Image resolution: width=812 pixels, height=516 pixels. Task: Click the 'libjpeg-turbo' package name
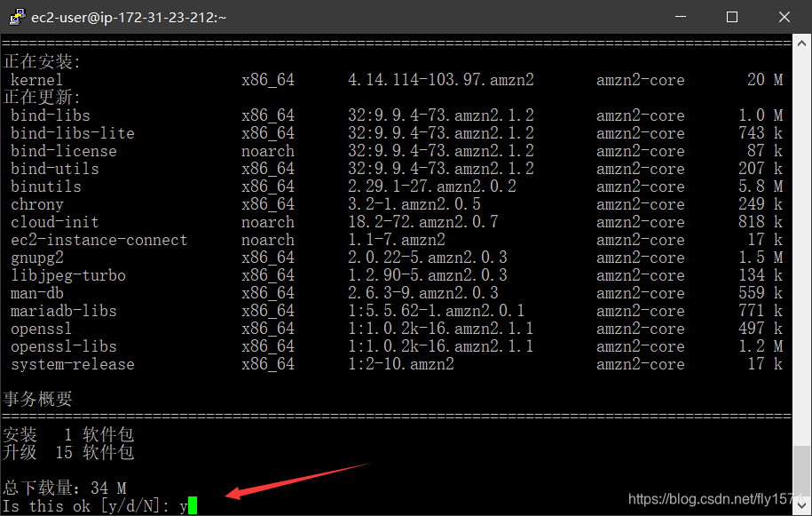pos(67,275)
